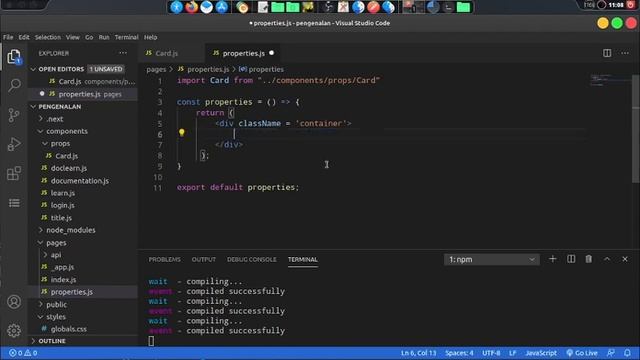Close the terminal panel

click(x=625, y=259)
